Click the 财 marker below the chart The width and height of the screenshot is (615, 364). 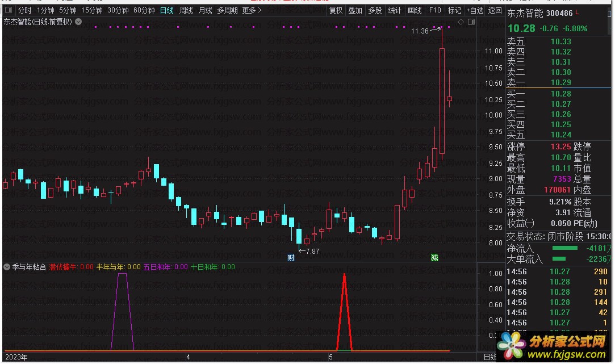(291, 258)
